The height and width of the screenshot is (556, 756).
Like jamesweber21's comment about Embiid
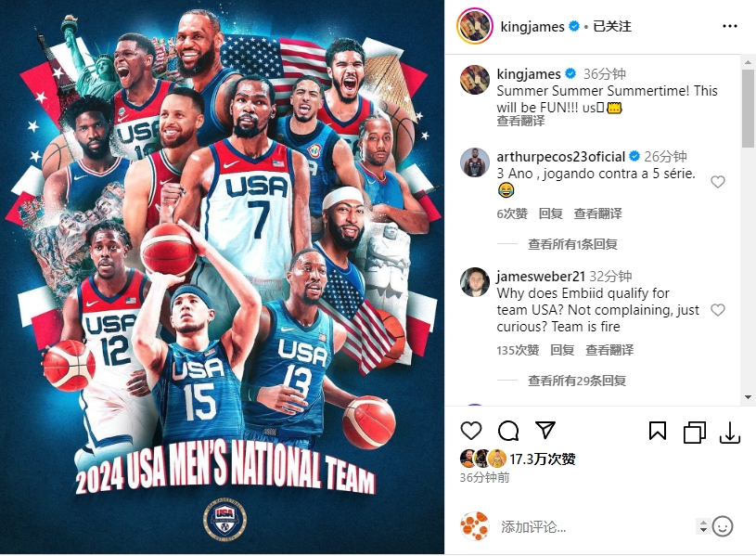pyautogui.click(x=718, y=310)
